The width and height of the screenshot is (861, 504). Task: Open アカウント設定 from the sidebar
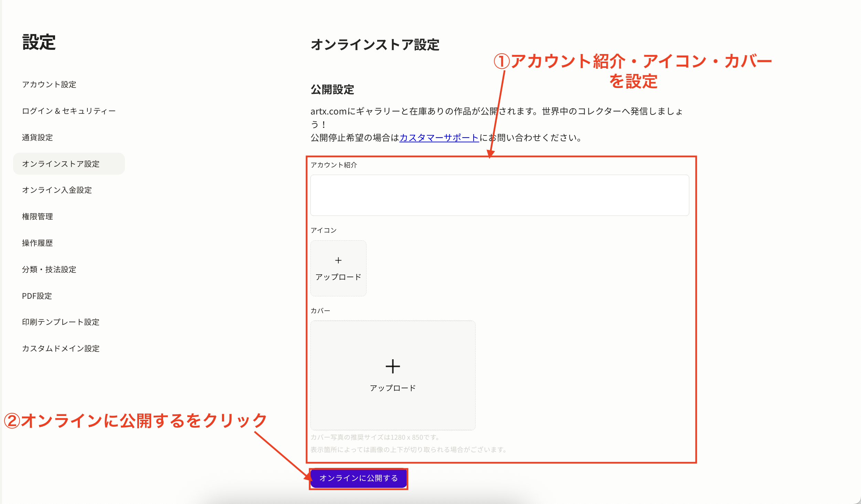coord(50,85)
